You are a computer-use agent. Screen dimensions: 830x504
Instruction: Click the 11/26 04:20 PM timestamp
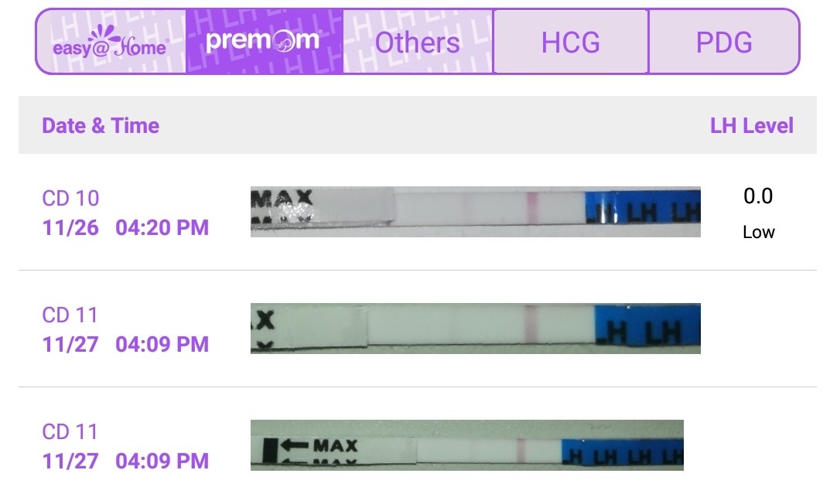(125, 228)
